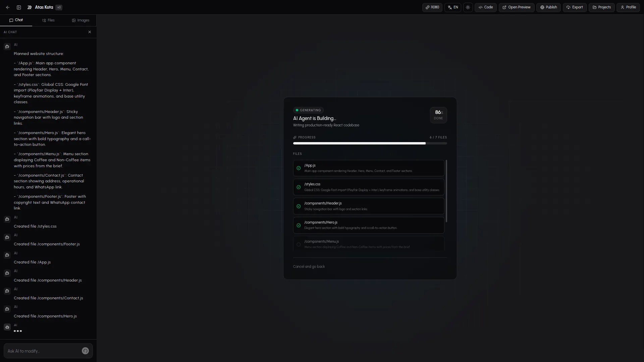
Task: Click the Publish button
Action: [x=548, y=7]
